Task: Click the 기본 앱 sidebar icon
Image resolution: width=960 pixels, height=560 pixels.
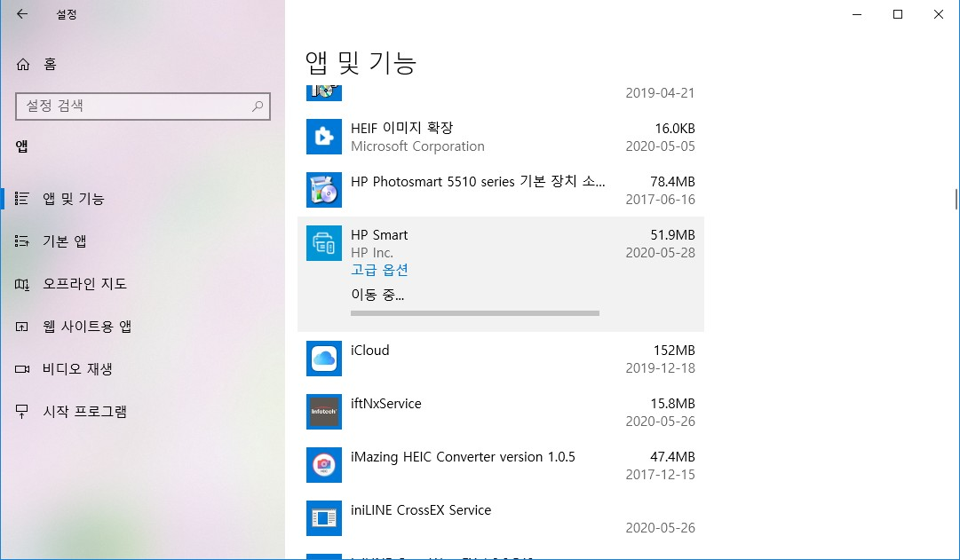Action: [22, 241]
